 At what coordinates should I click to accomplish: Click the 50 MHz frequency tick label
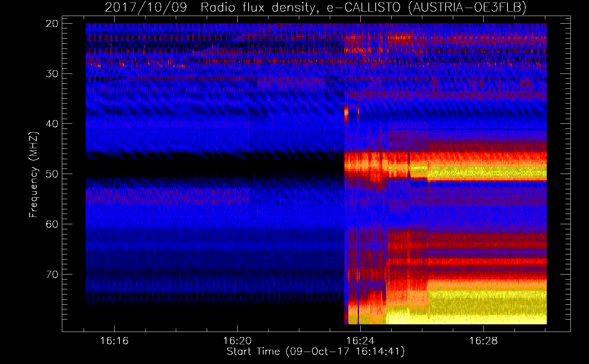[52, 174]
